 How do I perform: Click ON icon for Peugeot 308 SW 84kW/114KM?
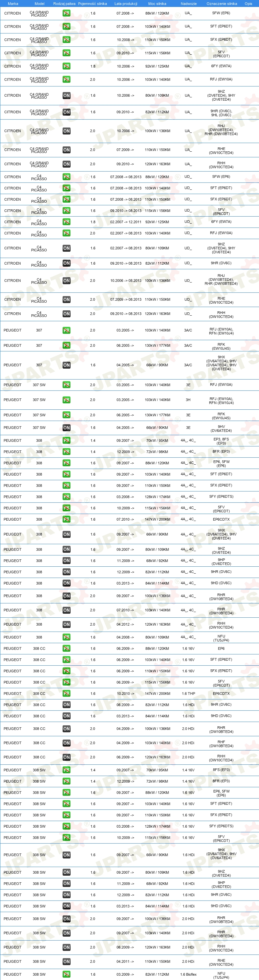pos(66,906)
